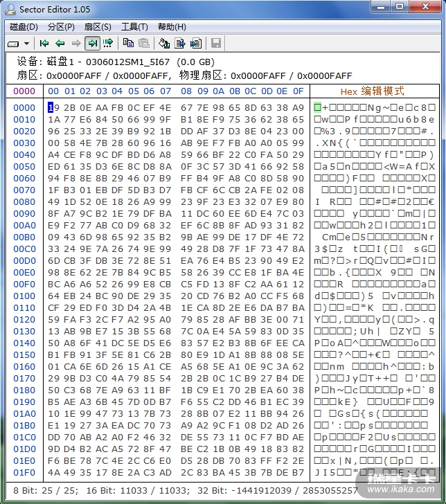Screen dimensions: 446x504
Task: Select byte ED at the start of row 0050
Action: pyautogui.click(x=53, y=166)
